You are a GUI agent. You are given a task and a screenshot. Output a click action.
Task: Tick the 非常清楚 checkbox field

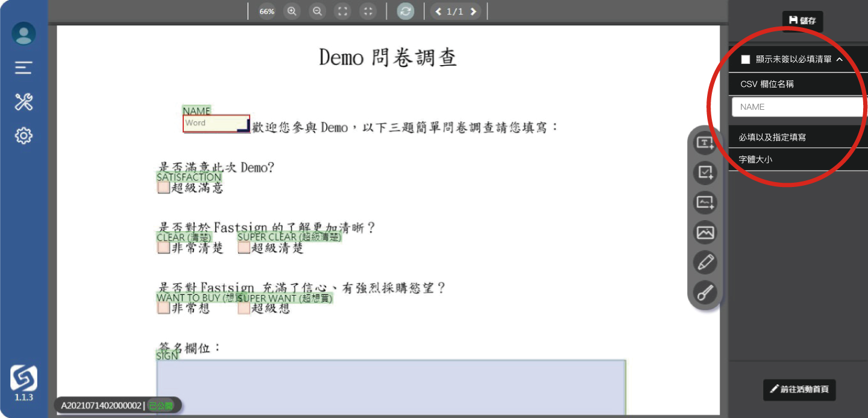pos(163,248)
